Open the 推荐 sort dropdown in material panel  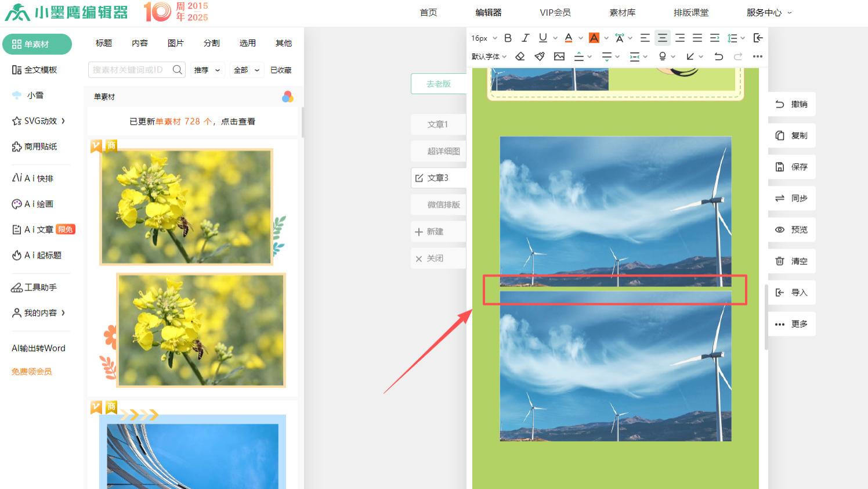(x=207, y=70)
